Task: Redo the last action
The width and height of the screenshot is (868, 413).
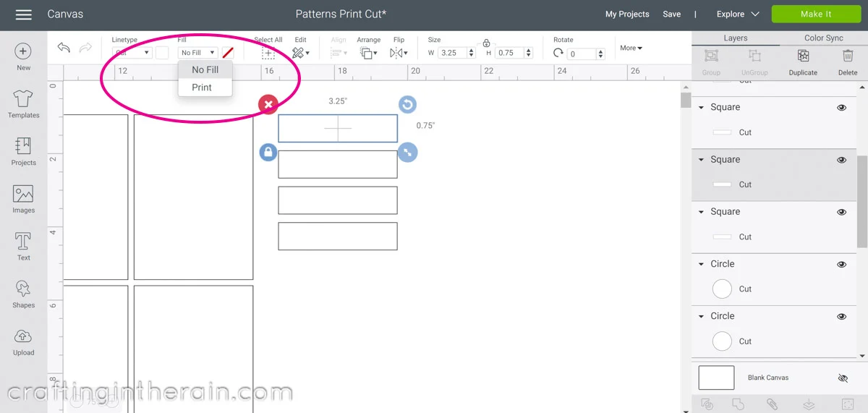Action: tap(85, 48)
